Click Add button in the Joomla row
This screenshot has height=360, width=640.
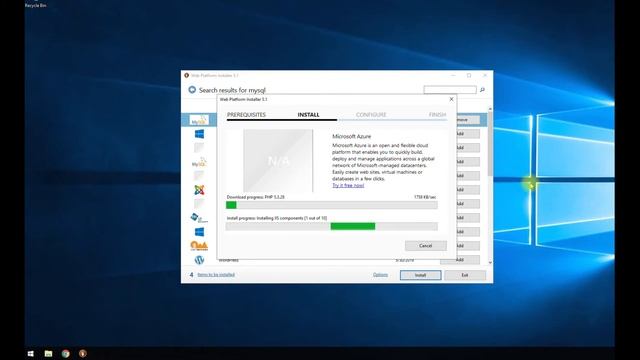click(468, 190)
